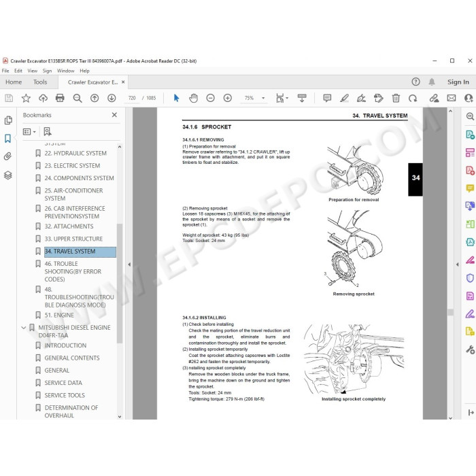The height and width of the screenshot is (476, 476).
Task: Close the Crawler Excavator document tab
Action: coord(123,82)
